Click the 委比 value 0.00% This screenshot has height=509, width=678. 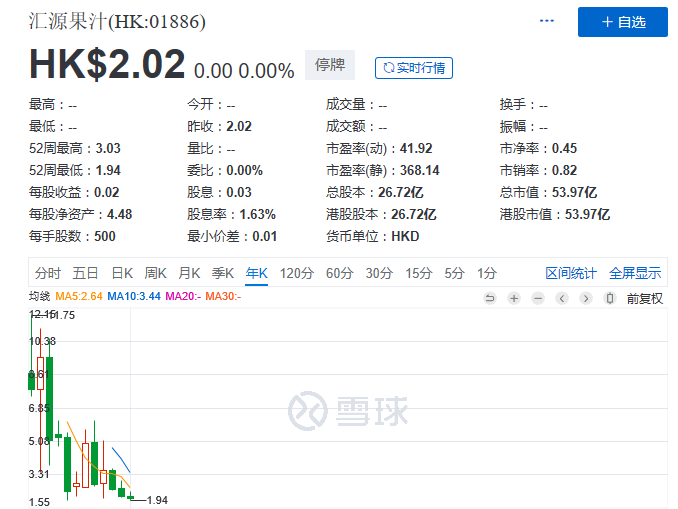coord(244,170)
